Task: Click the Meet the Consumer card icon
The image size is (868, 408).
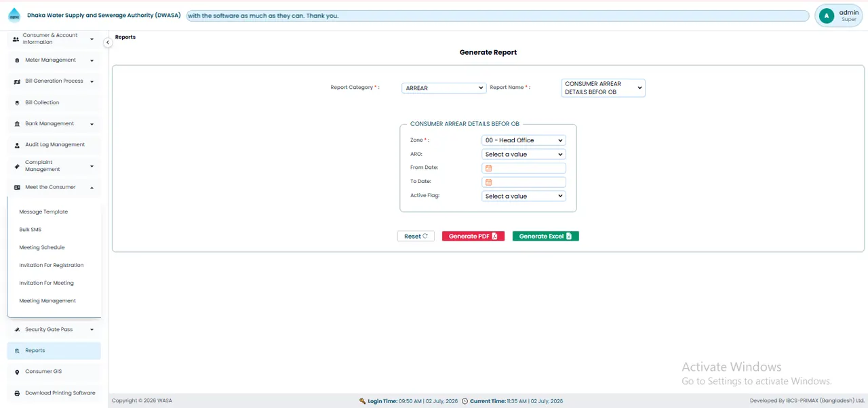Action: click(17, 188)
